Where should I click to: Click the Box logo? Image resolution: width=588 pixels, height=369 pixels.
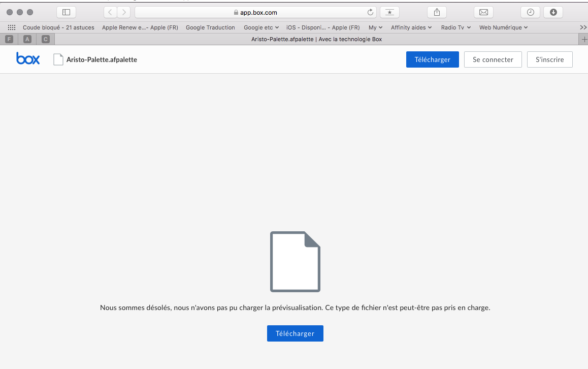(x=28, y=58)
